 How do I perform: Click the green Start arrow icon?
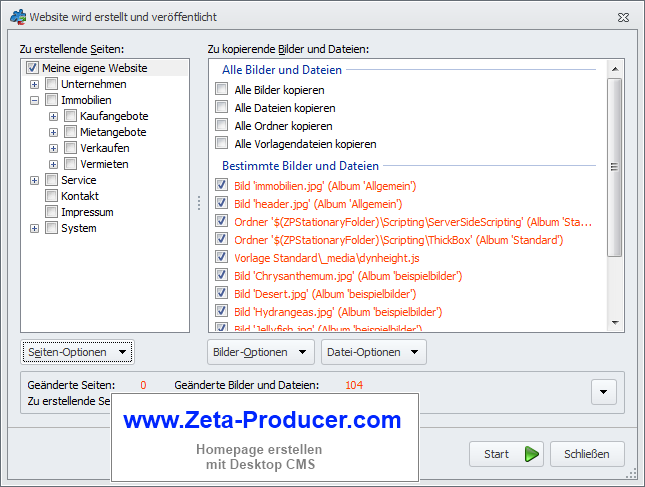tap(531, 454)
